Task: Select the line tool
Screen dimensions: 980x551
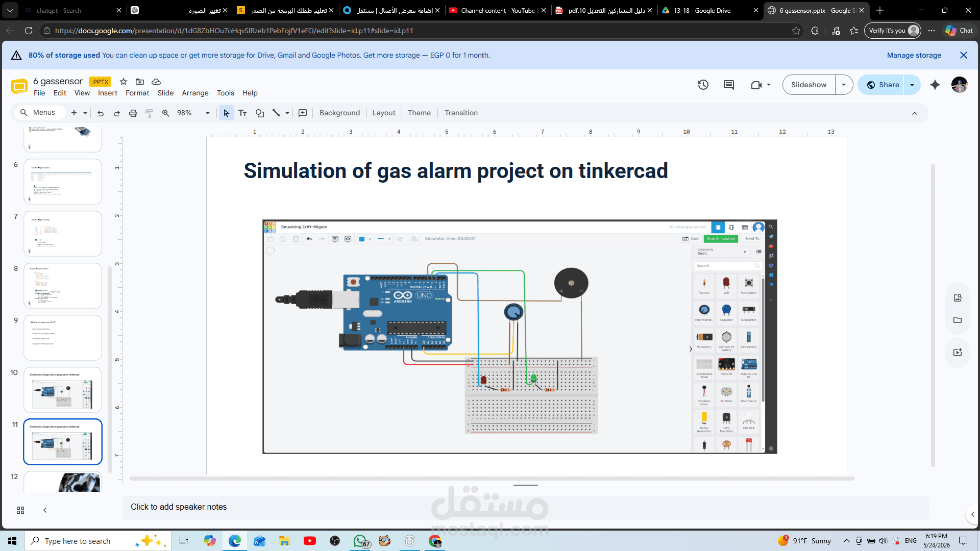Action: point(276,113)
